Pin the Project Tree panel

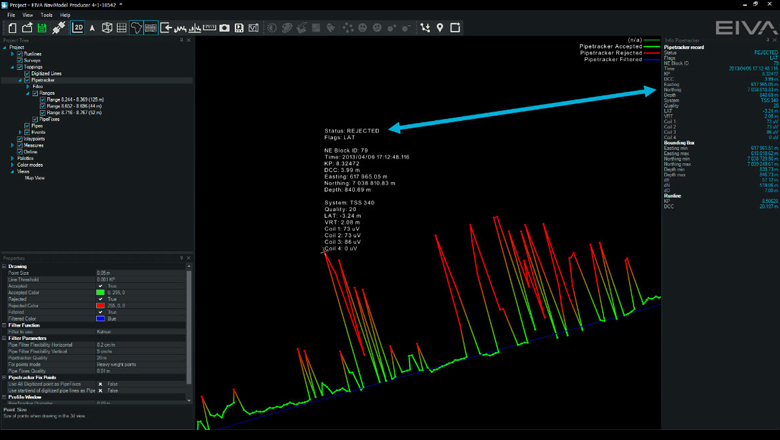[x=182, y=40]
